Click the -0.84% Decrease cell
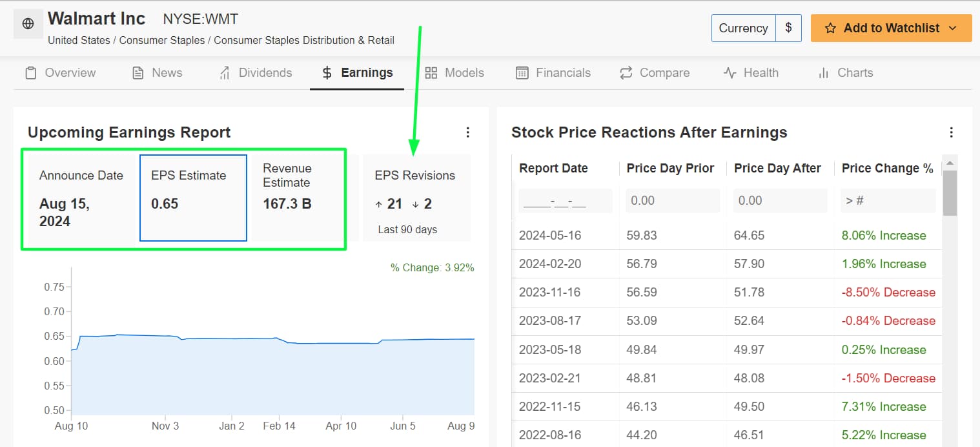The width and height of the screenshot is (980, 447). coord(888,321)
